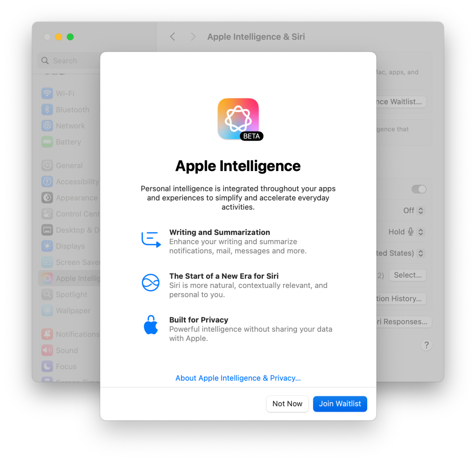Open Displays settings label
476x463 pixels.
pos(70,246)
